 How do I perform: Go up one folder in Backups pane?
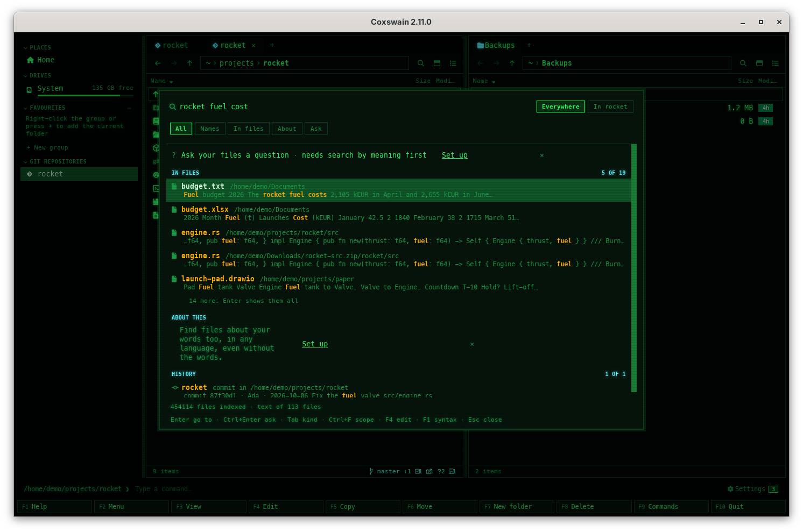[x=512, y=63]
